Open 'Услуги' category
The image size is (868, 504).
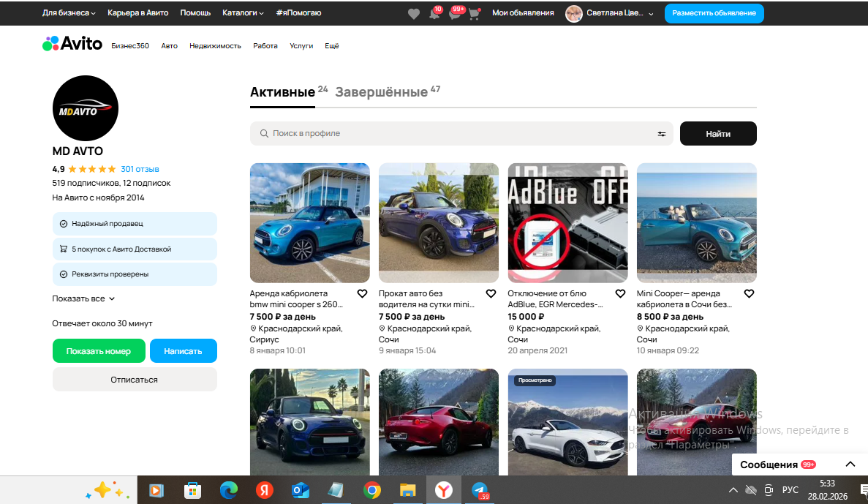click(x=301, y=46)
